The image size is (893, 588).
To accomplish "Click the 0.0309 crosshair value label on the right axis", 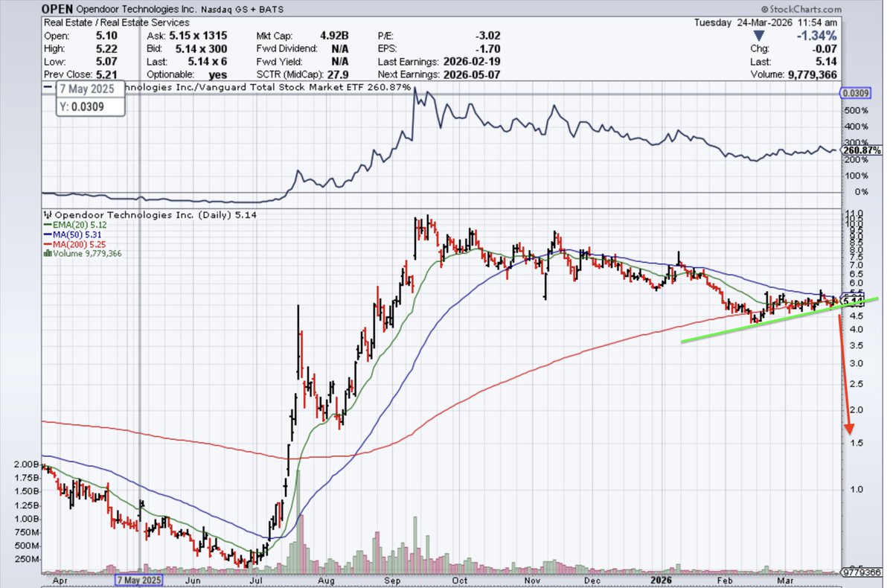I will click(855, 94).
